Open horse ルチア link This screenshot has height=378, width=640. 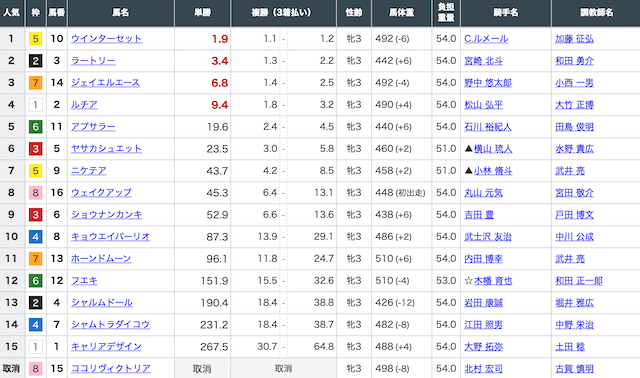(84, 105)
